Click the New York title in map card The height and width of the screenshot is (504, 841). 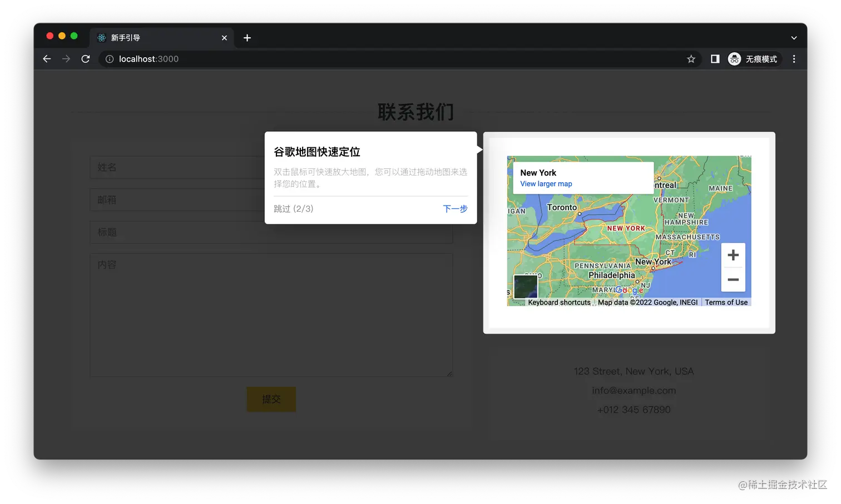point(538,173)
